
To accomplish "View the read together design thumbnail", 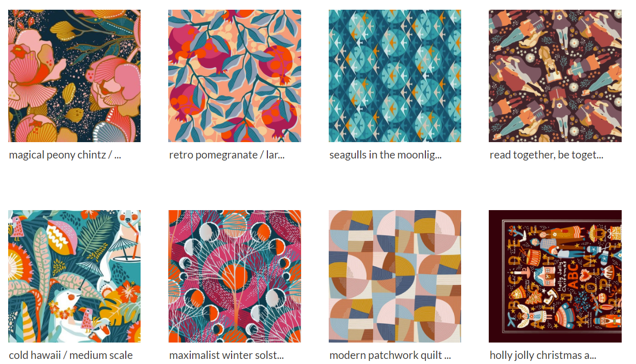I will [x=555, y=76].
